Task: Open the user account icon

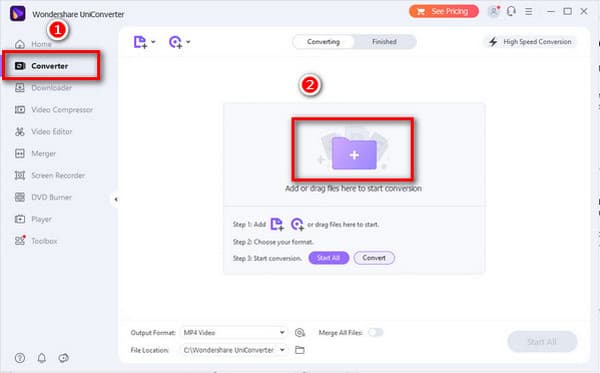Action: tap(494, 11)
